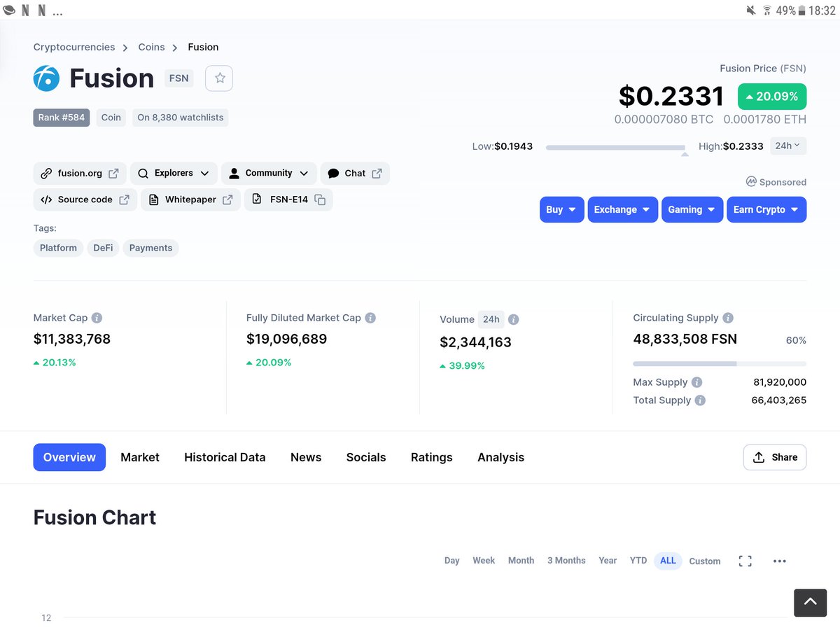Click the FSN ticker badge
Image resolution: width=840 pixels, height=630 pixels.
pyautogui.click(x=179, y=78)
